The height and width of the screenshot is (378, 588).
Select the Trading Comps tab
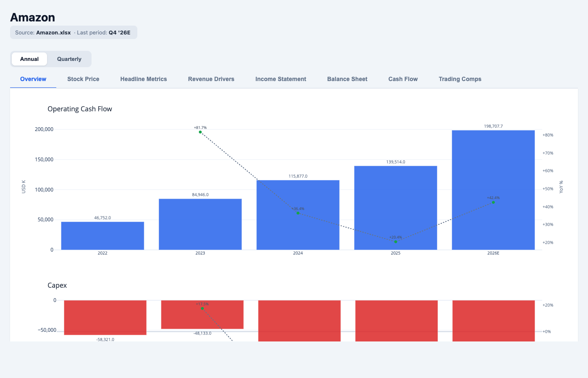[x=460, y=79]
